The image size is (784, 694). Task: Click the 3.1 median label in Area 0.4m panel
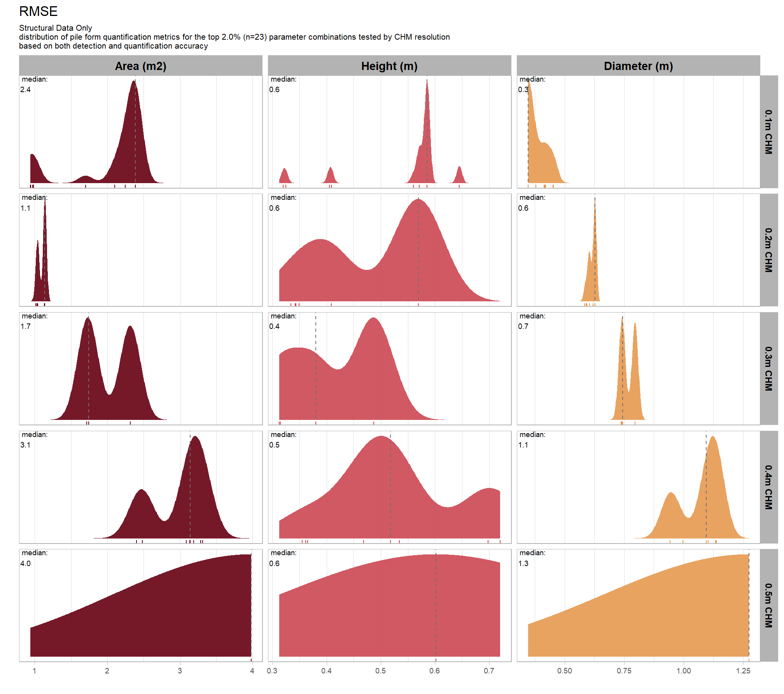[26, 445]
